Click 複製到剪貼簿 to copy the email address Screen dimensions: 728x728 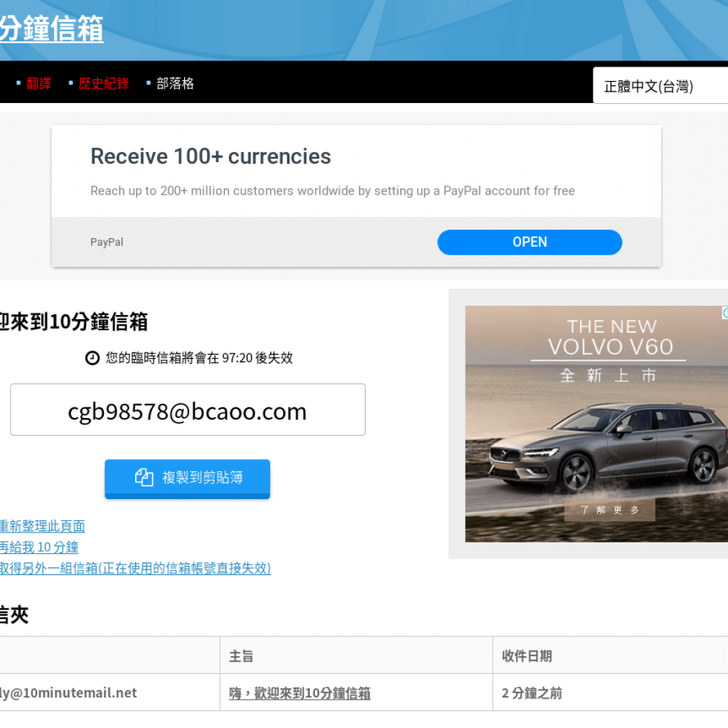coord(187,478)
